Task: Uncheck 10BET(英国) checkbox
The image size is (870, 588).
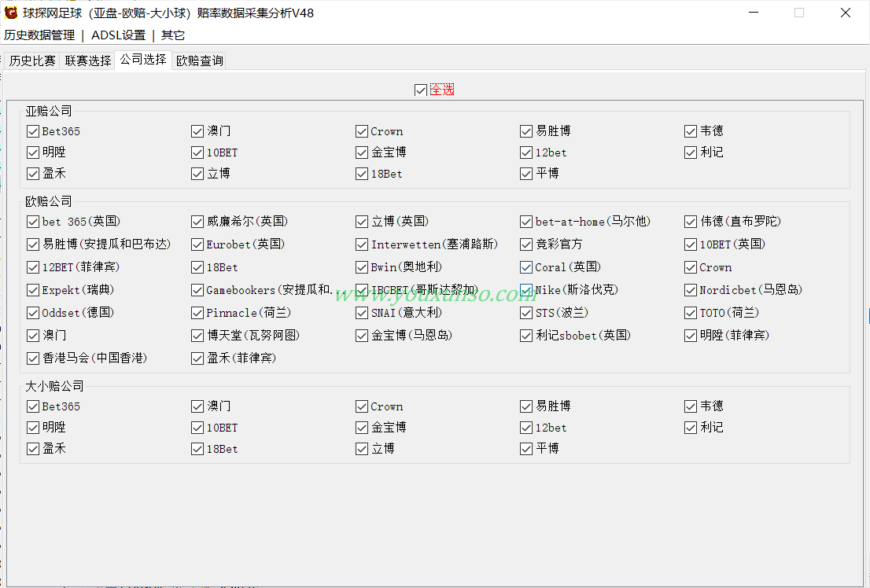Action: tap(690, 244)
